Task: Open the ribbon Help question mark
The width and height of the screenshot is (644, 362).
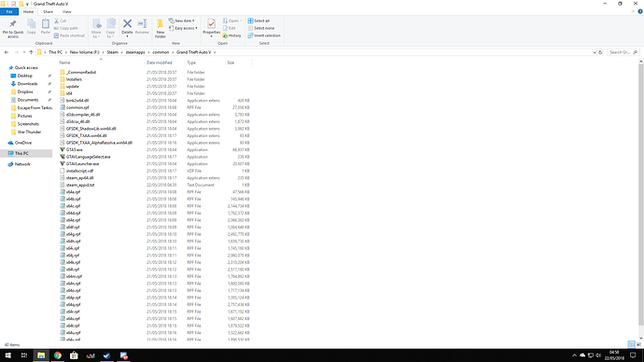Action: (640, 11)
